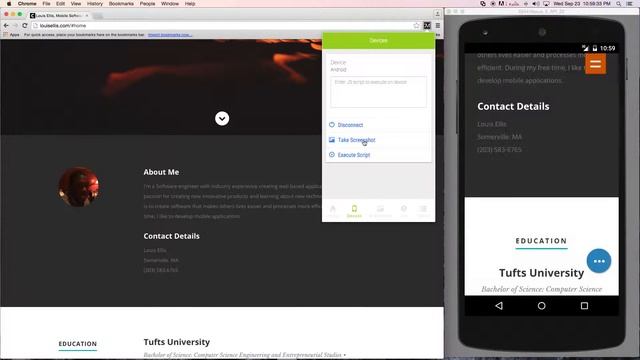Click About Me heading on webpage

(x=161, y=172)
